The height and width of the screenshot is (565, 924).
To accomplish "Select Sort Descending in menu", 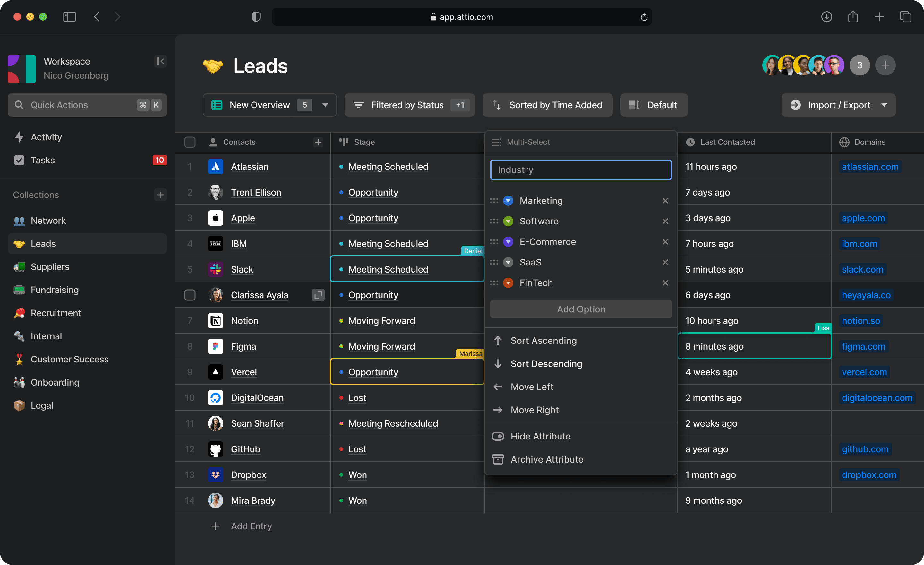I will [x=546, y=363].
